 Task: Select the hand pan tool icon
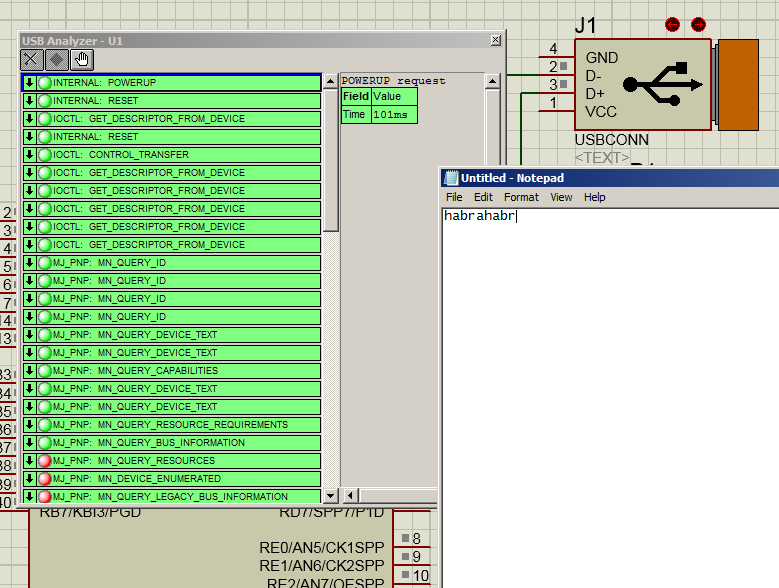[x=82, y=59]
